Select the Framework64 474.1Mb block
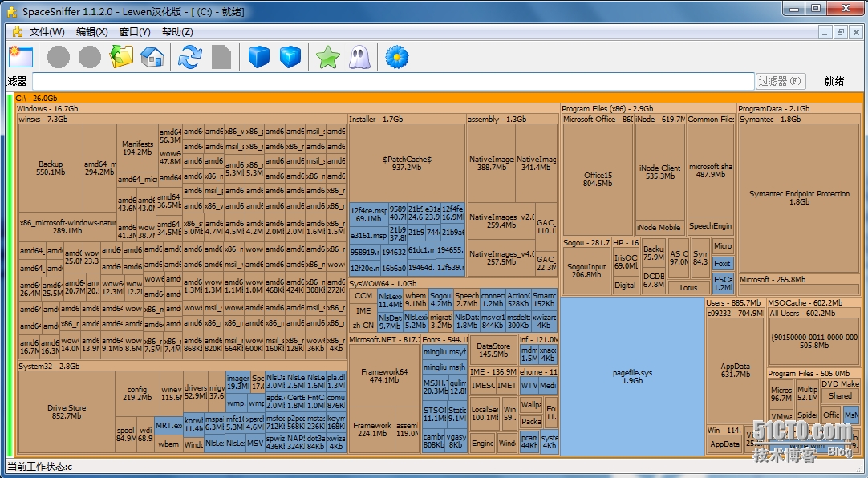 [x=384, y=375]
